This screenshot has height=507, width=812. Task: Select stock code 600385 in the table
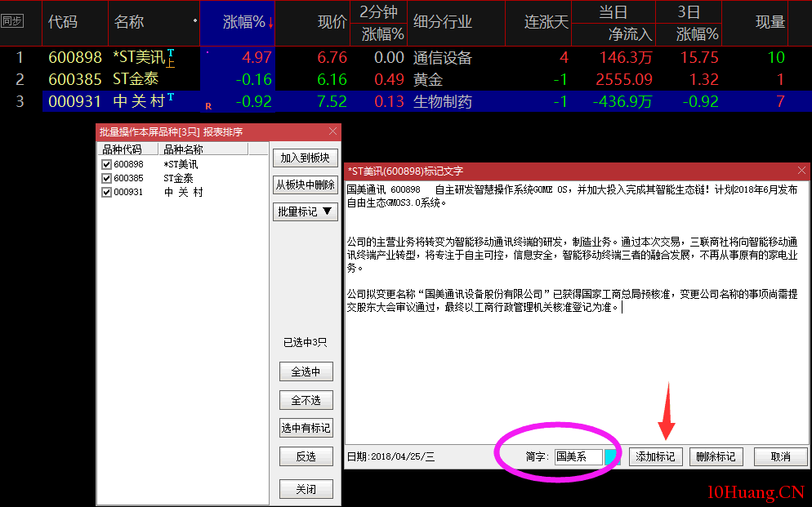click(x=74, y=79)
